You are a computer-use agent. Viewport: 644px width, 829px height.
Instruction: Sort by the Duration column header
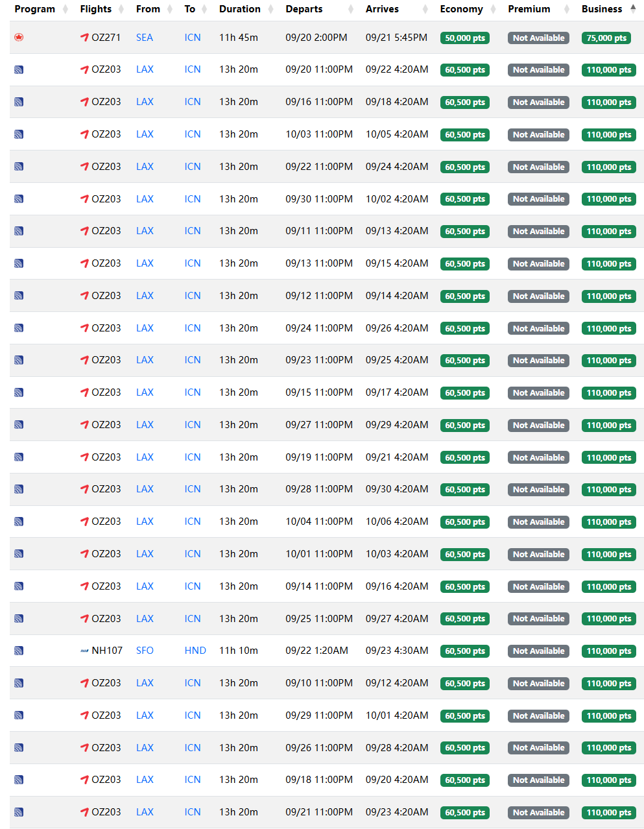239,9
